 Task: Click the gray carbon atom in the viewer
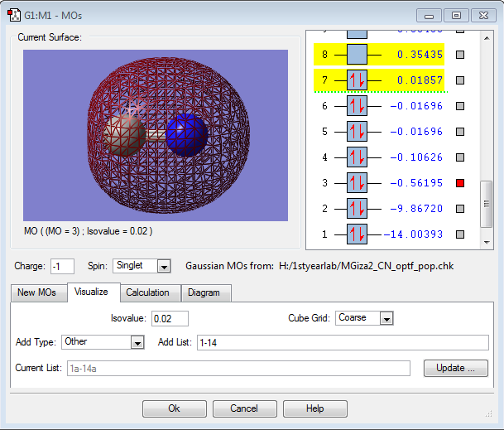coord(125,136)
